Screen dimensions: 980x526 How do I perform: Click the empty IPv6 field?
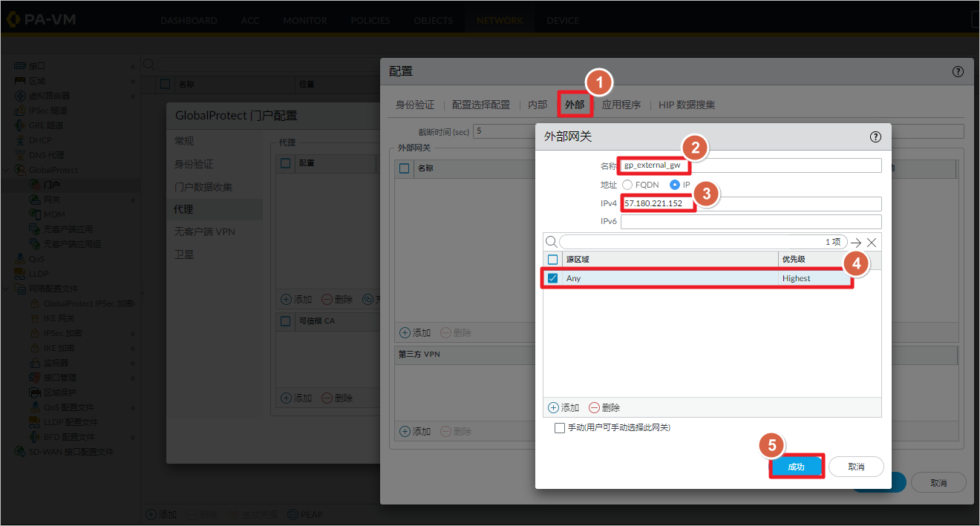[751, 222]
